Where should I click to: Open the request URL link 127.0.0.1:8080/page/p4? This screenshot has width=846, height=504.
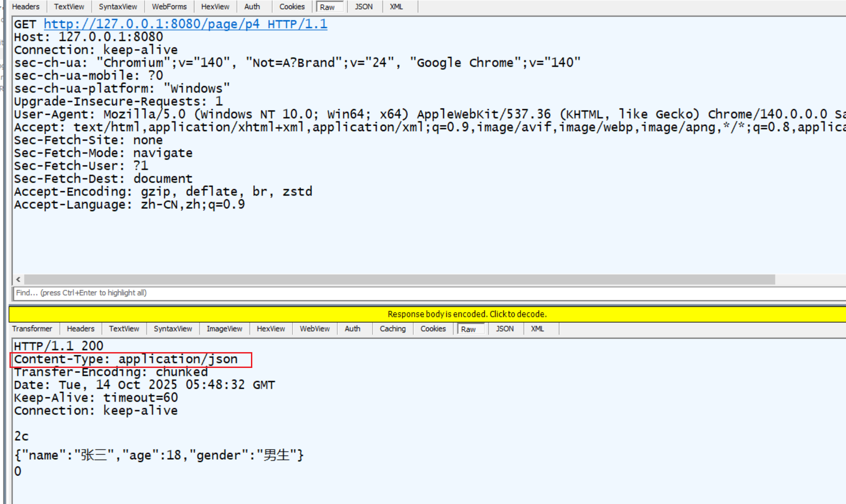[185, 24]
